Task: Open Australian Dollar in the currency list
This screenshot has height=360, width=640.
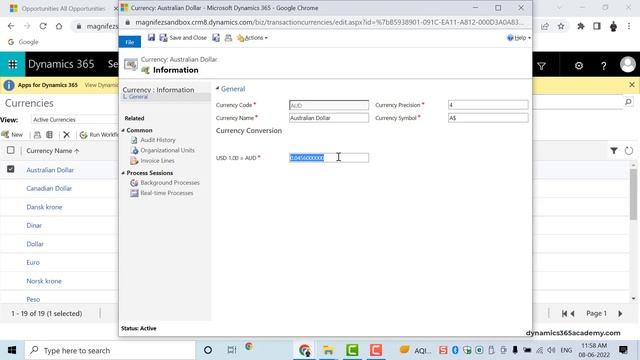Action: click(x=50, y=170)
